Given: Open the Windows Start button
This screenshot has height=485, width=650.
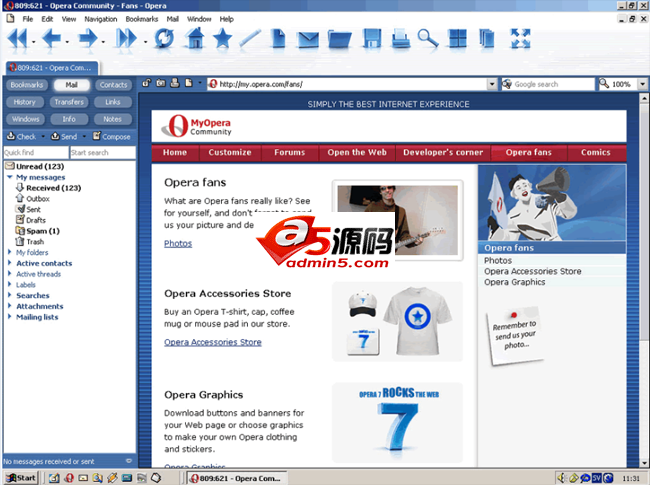Looking at the screenshot, I should 21,478.
